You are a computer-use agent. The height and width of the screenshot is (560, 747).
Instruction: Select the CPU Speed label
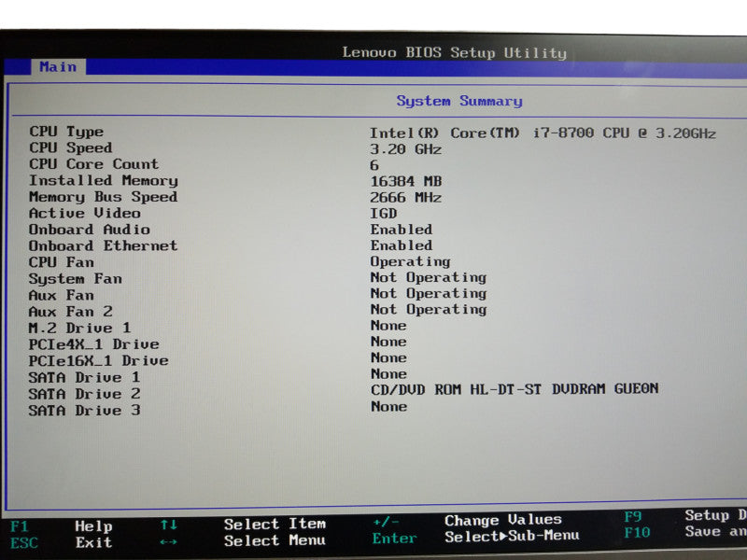coord(71,148)
